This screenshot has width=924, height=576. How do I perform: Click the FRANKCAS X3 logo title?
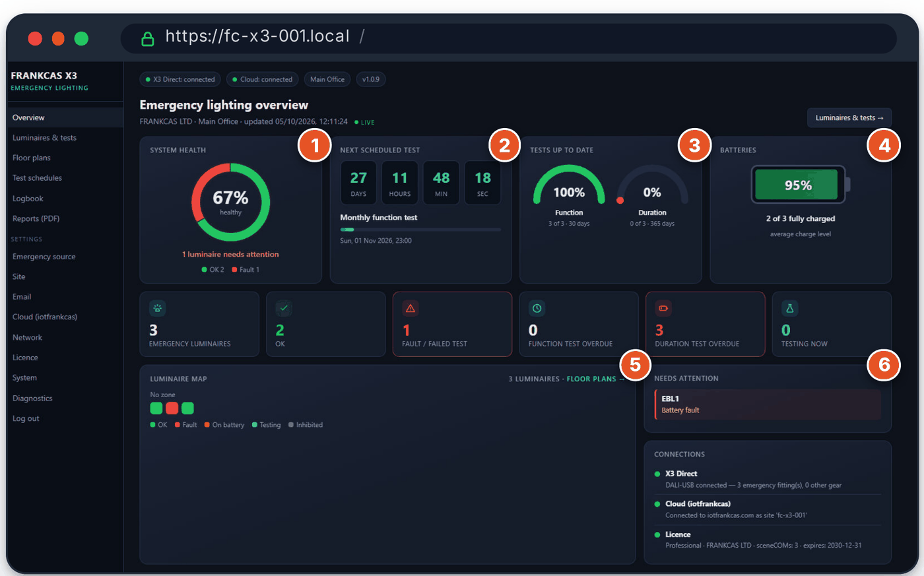point(44,75)
